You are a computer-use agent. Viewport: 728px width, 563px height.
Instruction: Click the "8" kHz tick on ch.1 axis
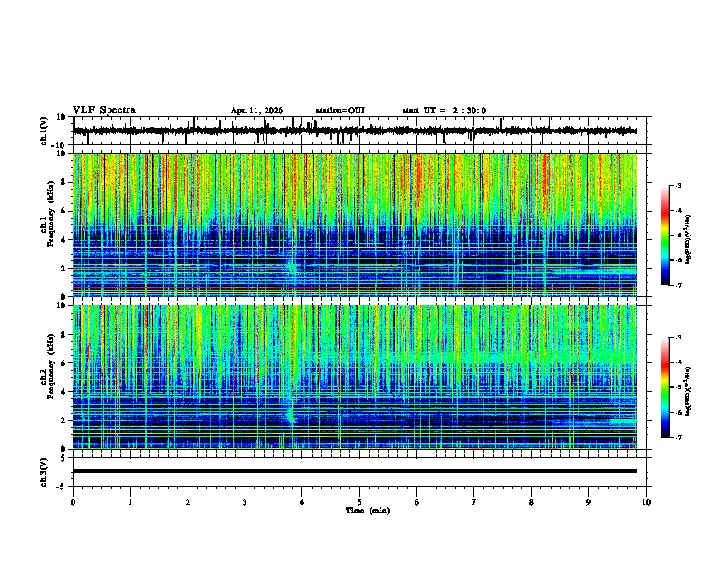[63, 182]
